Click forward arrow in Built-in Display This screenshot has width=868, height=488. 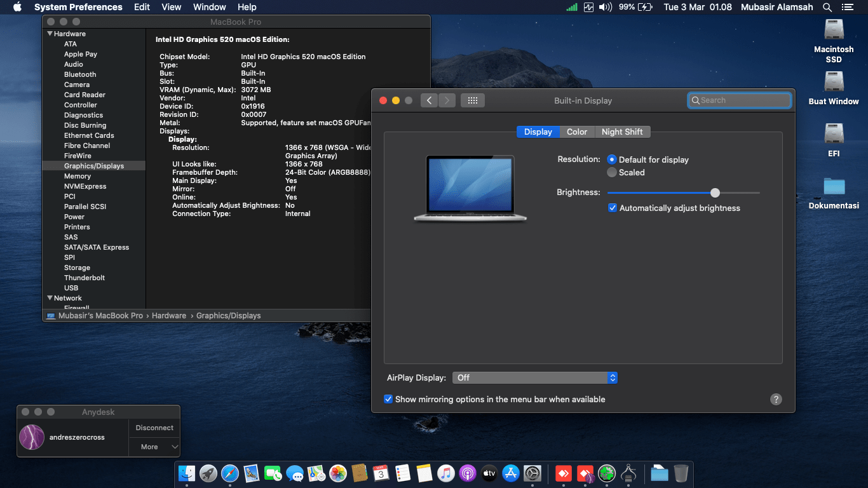pos(447,100)
